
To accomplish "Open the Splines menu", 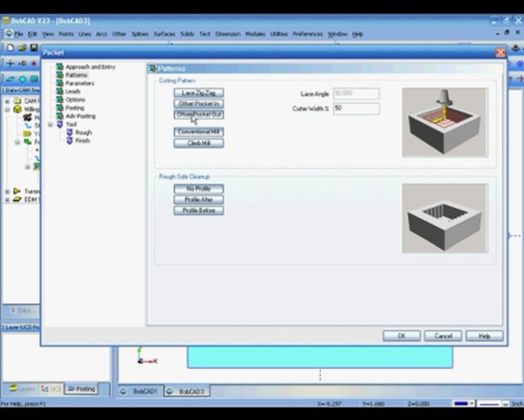I will pyautogui.click(x=140, y=34).
